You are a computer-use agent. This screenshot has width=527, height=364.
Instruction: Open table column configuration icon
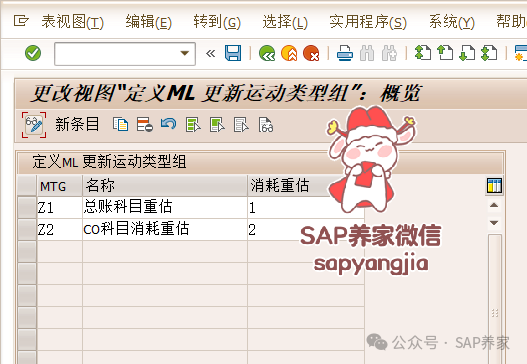pyautogui.click(x=494, y=186)
